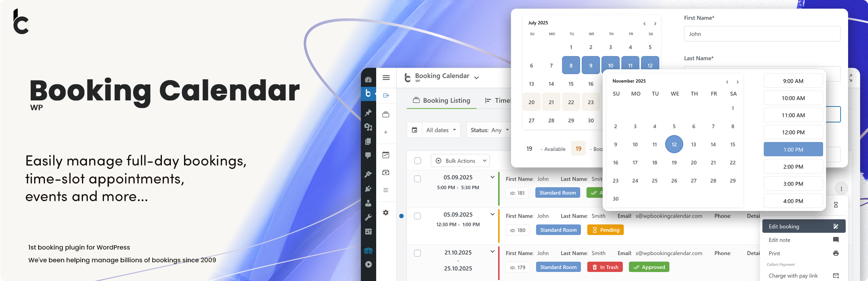Viewport: 868px width, 281px height.
Task: Open booking listing stack icon in submenu
Action: tap(386, 115)
